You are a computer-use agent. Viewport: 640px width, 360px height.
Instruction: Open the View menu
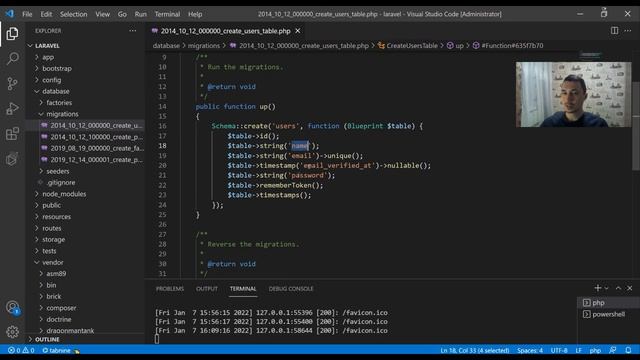(x=102, y=14)
